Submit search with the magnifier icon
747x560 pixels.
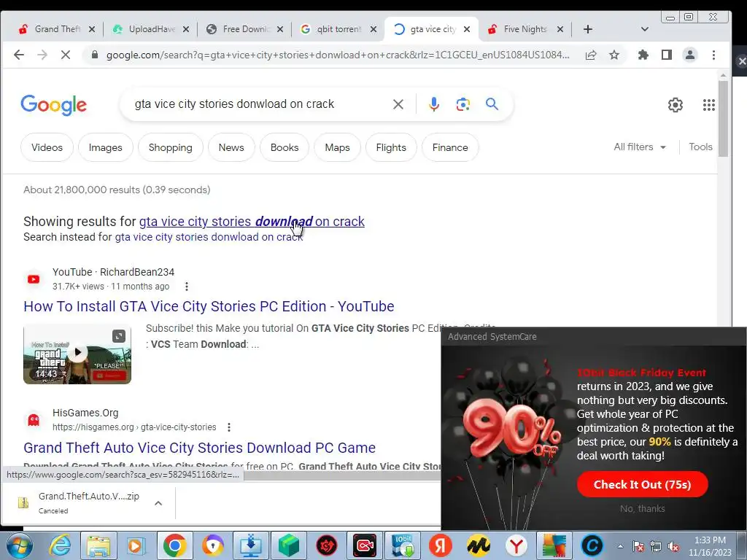pyautogui.click(x=492, y=104)
